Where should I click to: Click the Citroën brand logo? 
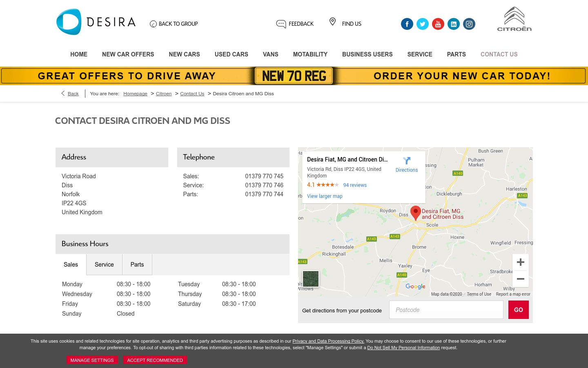tap(514, 19)
